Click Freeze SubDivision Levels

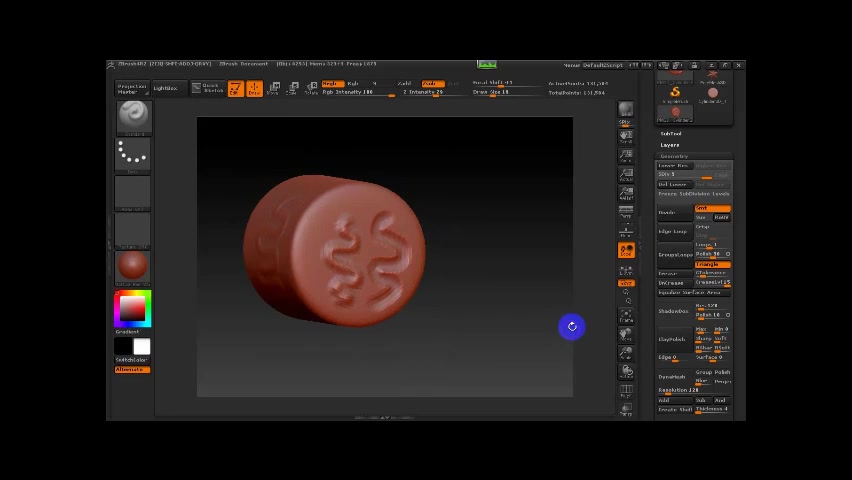click(694, 194)
